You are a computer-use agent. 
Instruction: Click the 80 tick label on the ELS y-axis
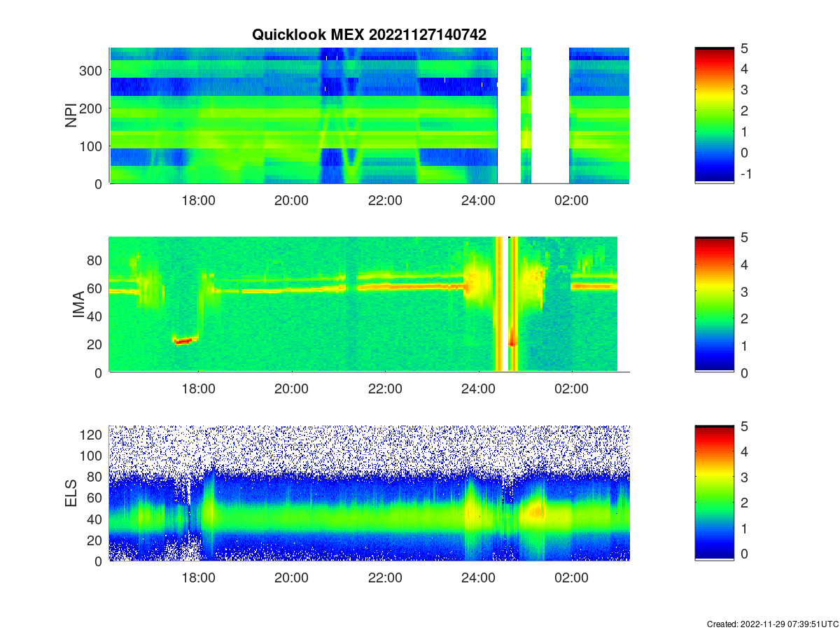click(x=96, y=477)
